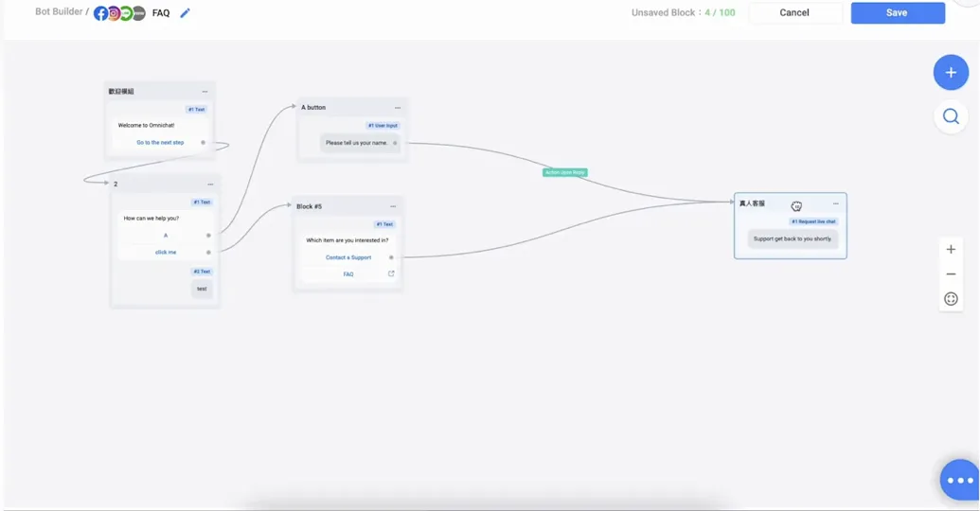980x511 pixels.
Task: Click the fit-to-screen target icon
Action: pos(951,299)
